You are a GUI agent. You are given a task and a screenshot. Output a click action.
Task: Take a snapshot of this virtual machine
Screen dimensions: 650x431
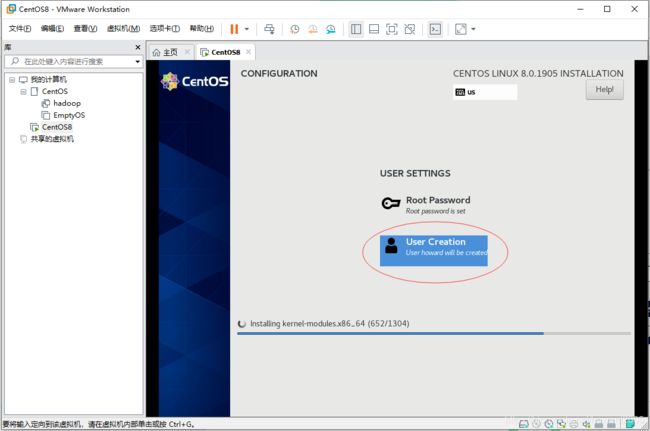[x=295, y=29]
